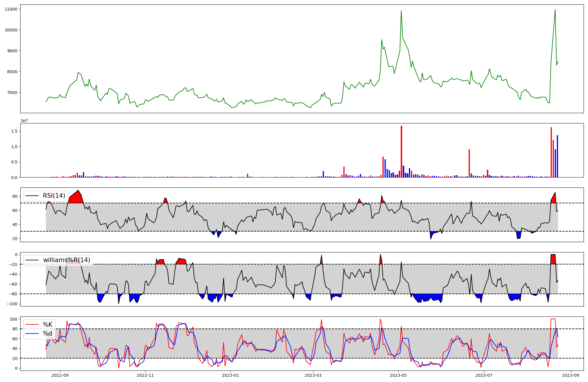Viewport: 588px width, 382px height.
Task: Click the green price peak in May 2023
Action: 401,12
